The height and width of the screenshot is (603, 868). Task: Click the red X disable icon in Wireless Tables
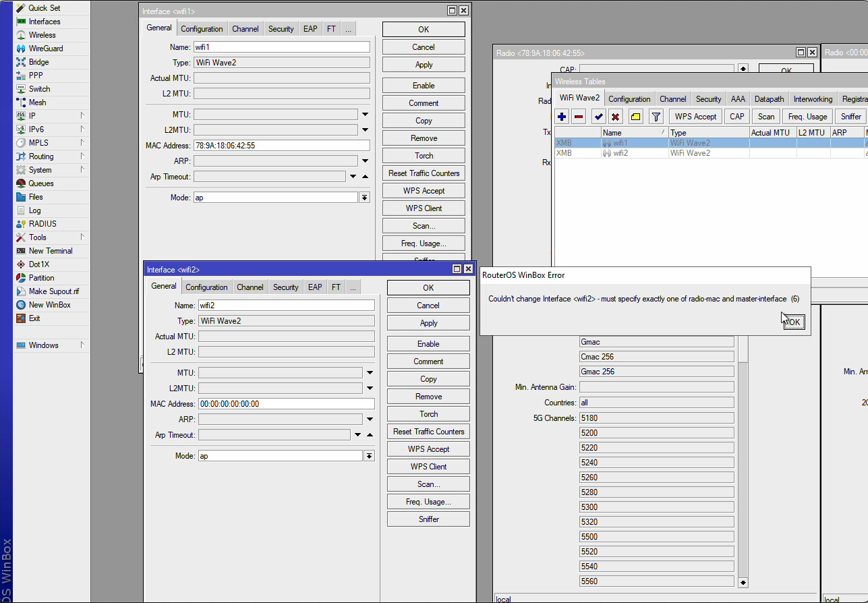(615, 117)
